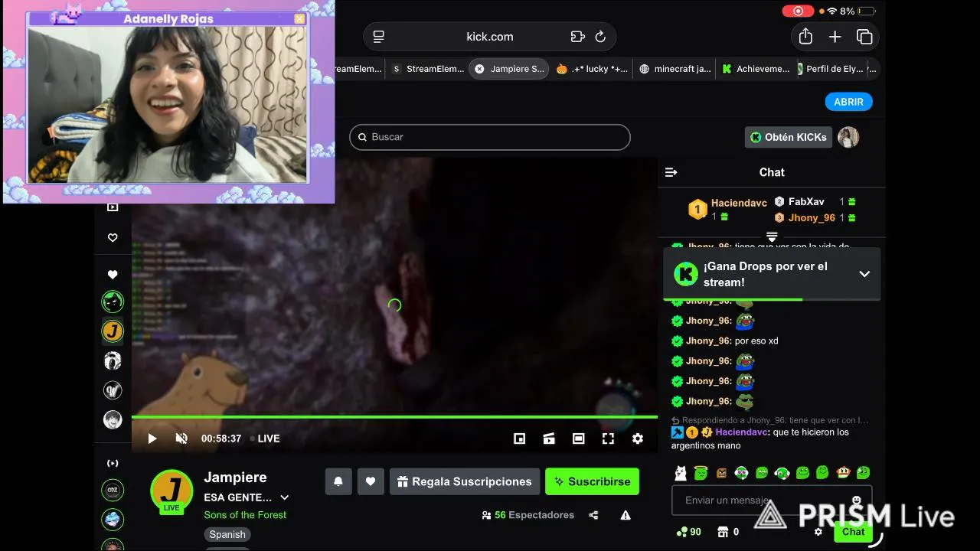Click the stream progress bar

point(394,417)
